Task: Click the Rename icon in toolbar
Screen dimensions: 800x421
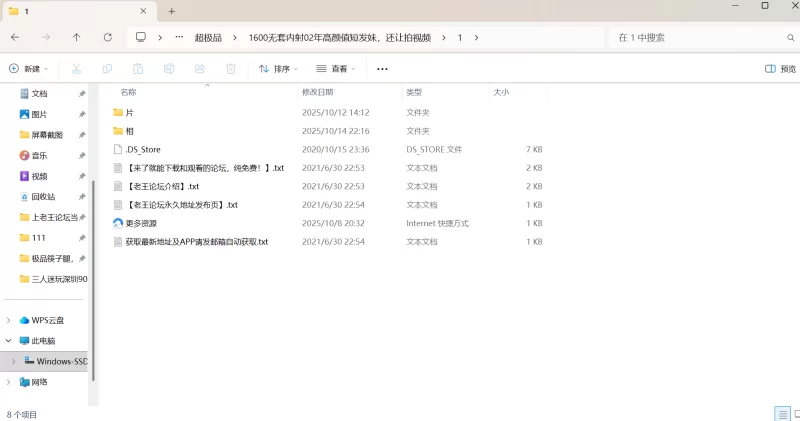Action: (x=169, y=69)
